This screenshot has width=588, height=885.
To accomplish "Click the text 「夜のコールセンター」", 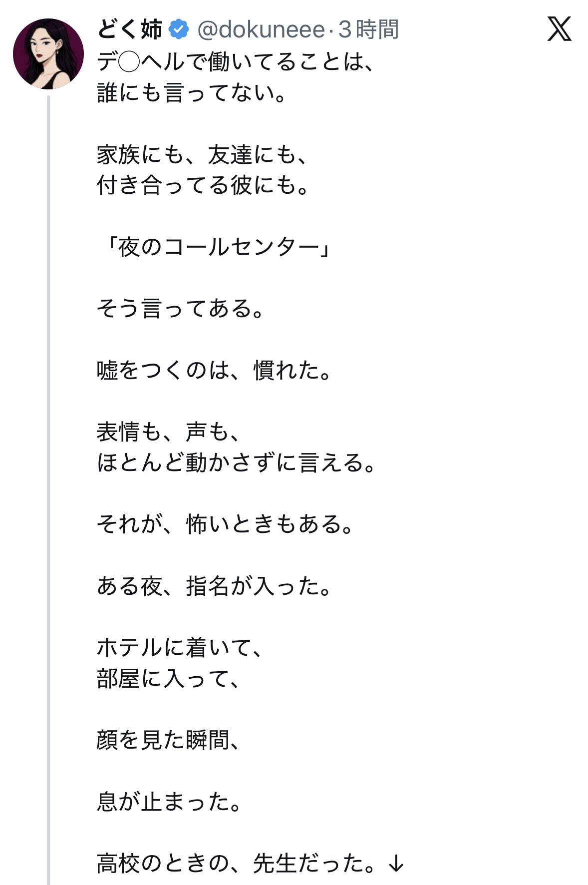I will 214,247.
